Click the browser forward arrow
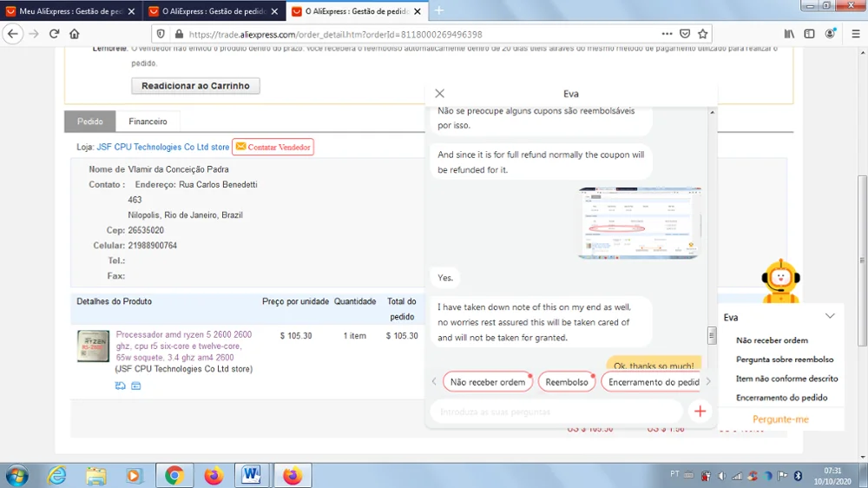 click(34, 34)
